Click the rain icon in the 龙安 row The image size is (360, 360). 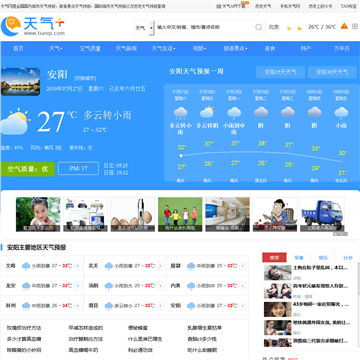(x=26, y=286)
